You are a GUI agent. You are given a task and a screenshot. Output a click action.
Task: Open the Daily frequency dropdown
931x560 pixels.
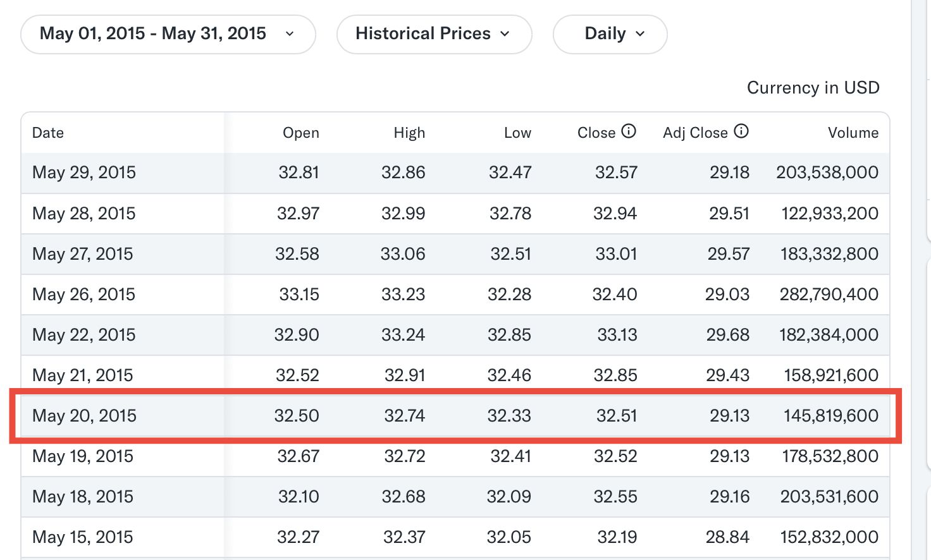[610, 34]
